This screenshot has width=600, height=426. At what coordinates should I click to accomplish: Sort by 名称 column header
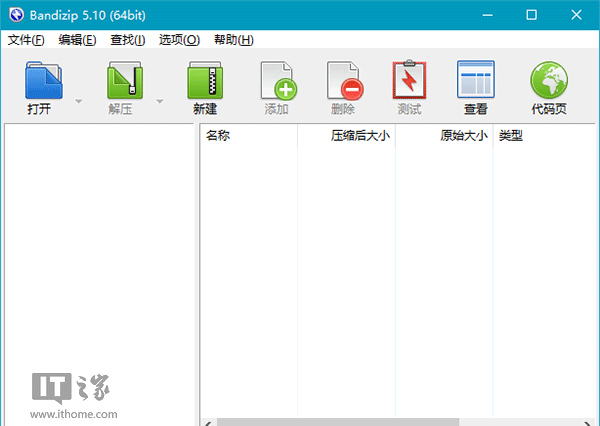point(249,135)
